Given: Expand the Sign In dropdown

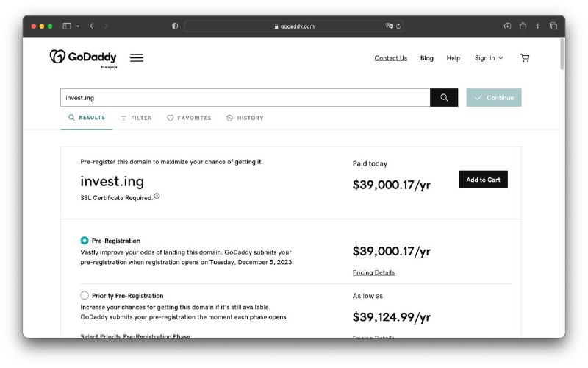Looking at the screenshot, I should [x=489, y=58].
